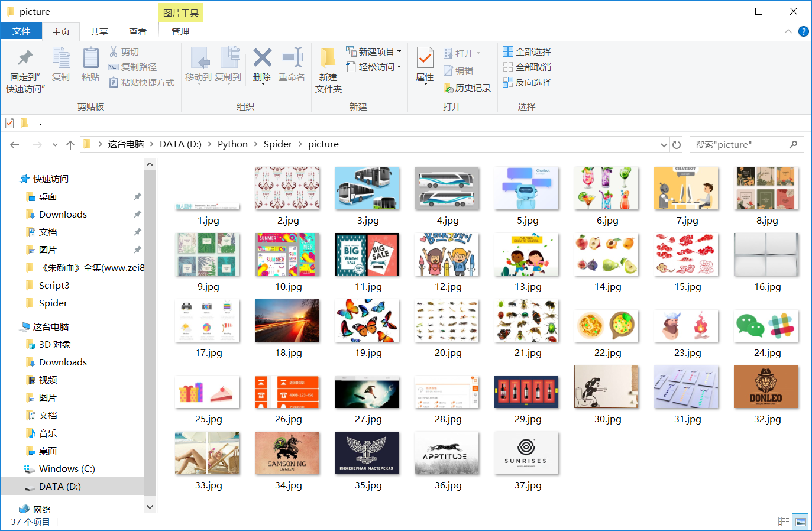Click 全部选择 to select all items
Screen dimensions: 812x531
526,51
